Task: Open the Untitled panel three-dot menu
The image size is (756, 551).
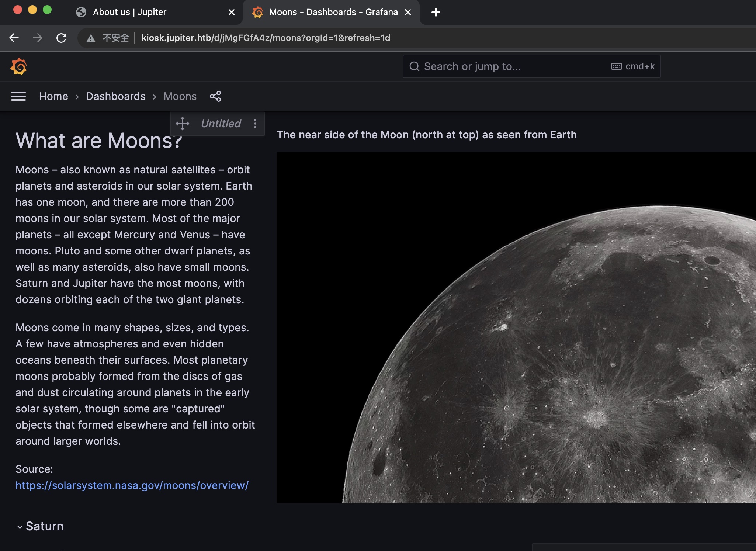Action: [x=255, y=124]
